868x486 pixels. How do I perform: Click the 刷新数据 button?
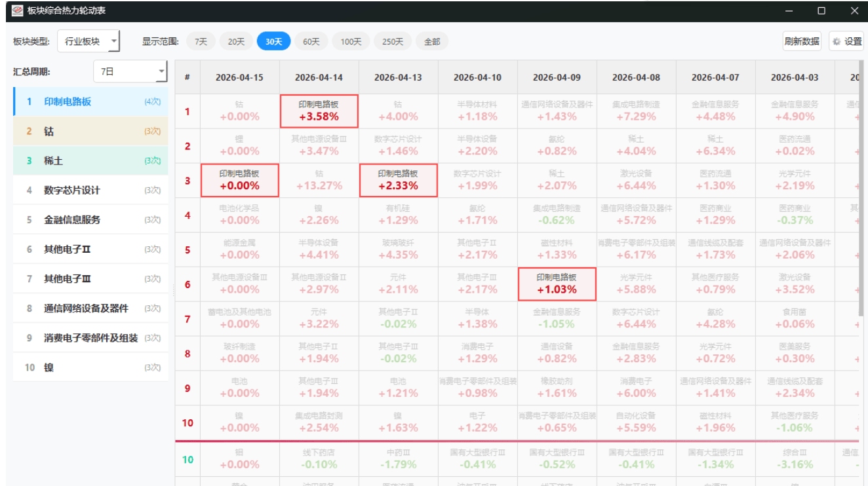pos(802,41)
